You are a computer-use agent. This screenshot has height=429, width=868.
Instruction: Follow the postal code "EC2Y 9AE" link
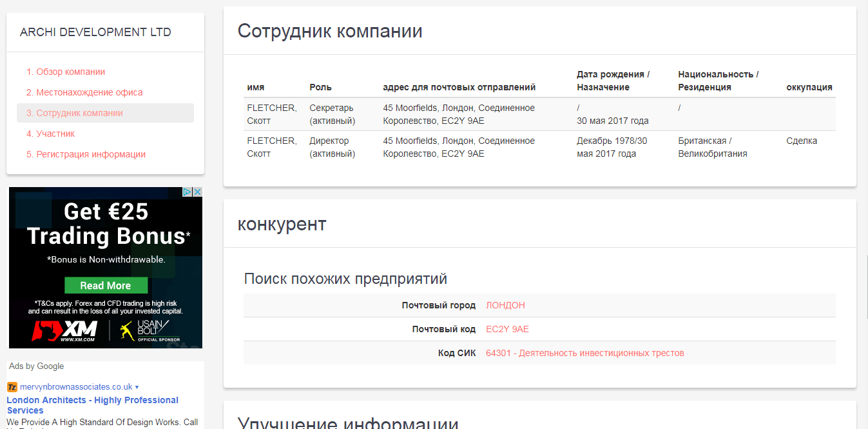[x=506, y=328]
